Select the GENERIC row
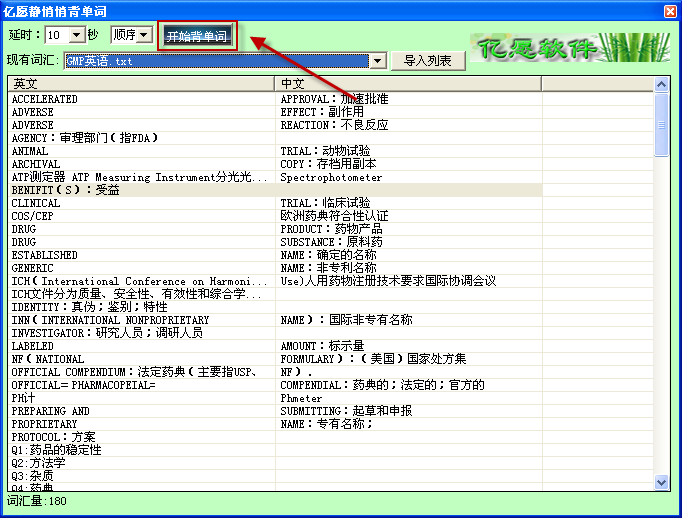The image size is (682, 518). (x=276, y=268)
